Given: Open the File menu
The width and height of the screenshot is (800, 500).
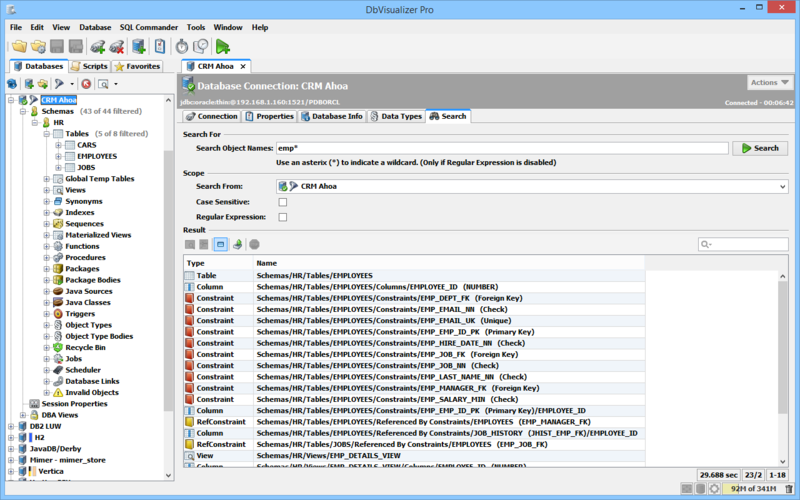Looking at the screenshot, I should pyautogui.click(x=16, y=28).
